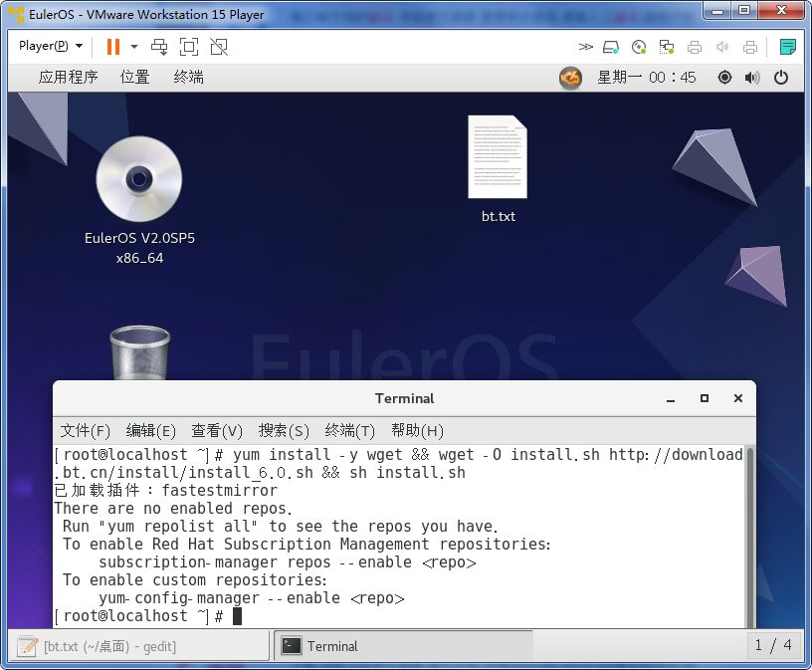Expand the arrow next to the pause button
812x670 pixels.
tap(134, 47)
